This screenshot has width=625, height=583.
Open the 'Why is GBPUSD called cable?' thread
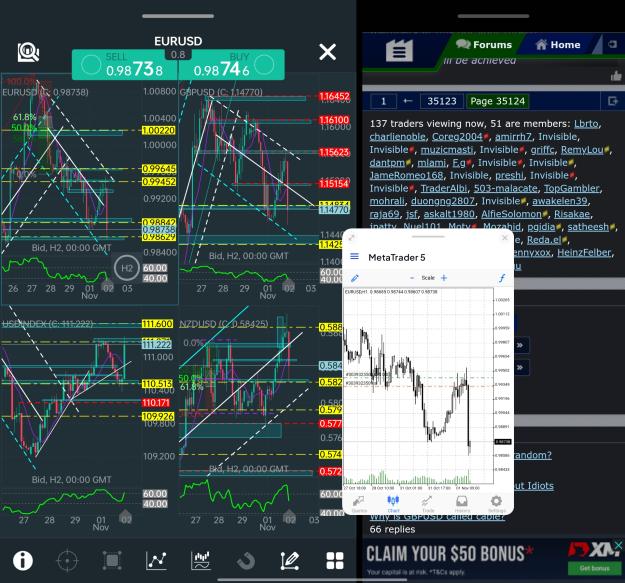tap(437, 516)
